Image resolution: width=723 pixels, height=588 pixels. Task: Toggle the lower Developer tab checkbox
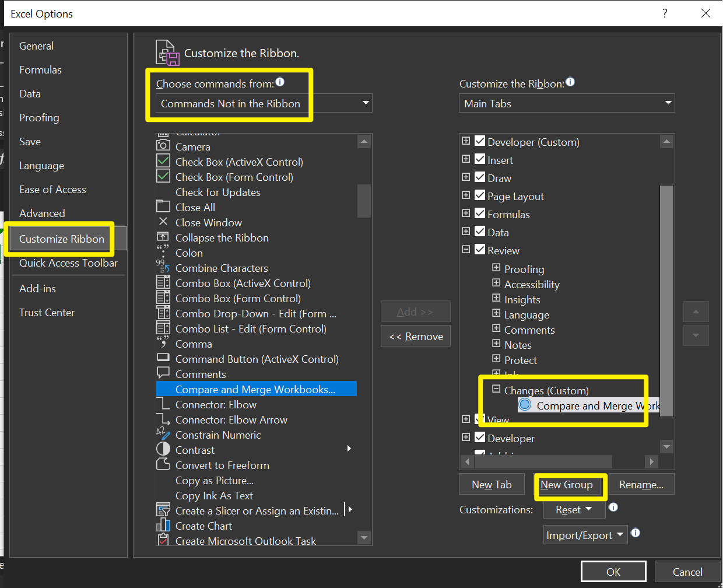coord(480,437)
